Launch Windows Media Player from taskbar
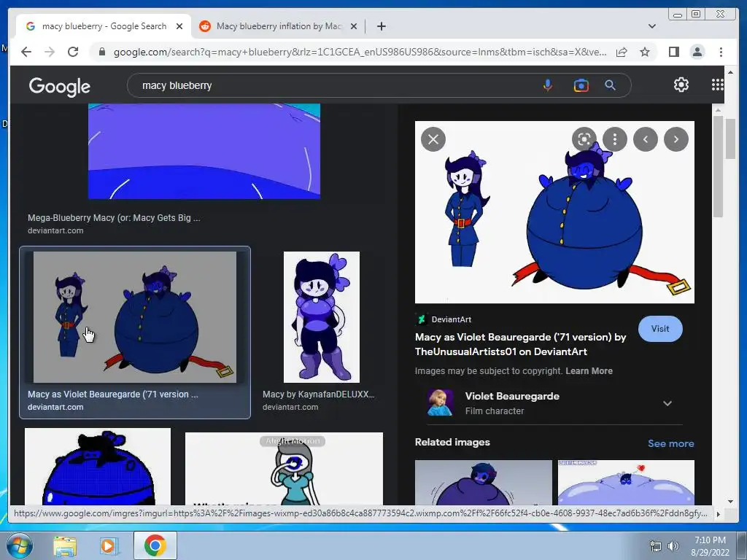This screenshot has width=747, height=560. click(x=109, y=545)
